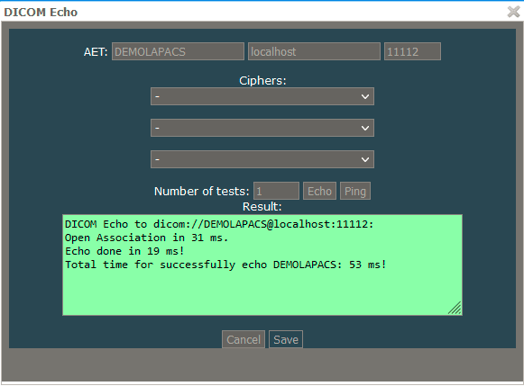Click the localhost hostname field
This screenshot has height=386, width=524.
pos(314,51)
